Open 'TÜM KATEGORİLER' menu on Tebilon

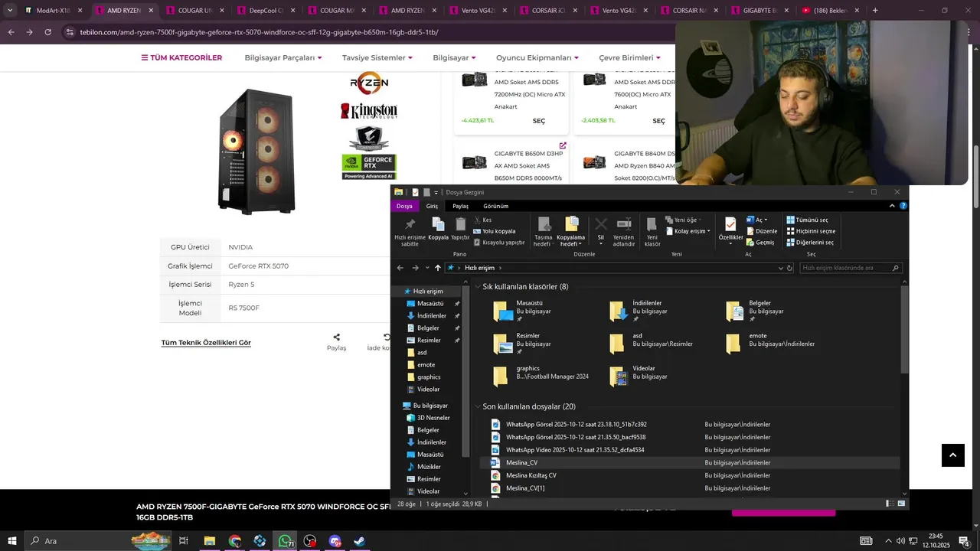click(181, 57)
